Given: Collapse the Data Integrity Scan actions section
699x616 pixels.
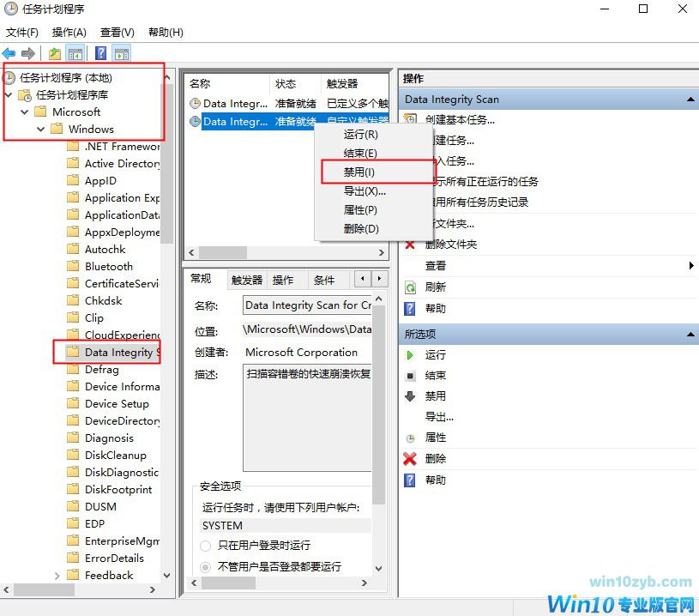Looking at the screenshot, I should 690,100.
